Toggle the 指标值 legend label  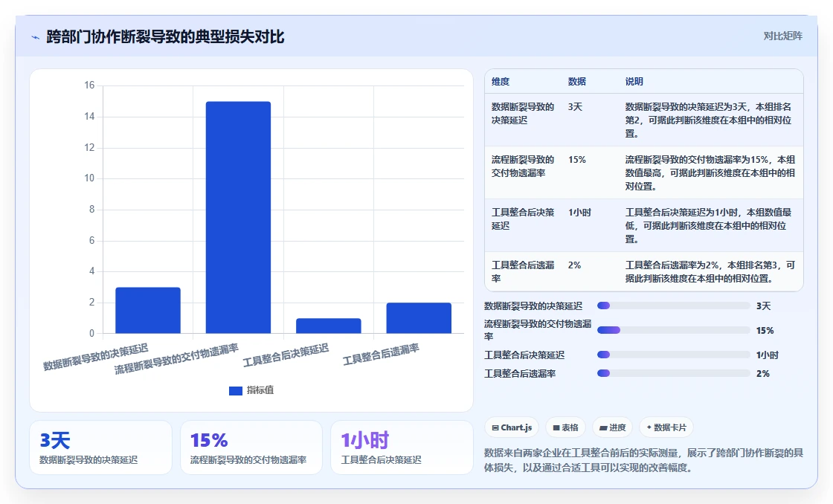pyautogui.click(x=260, y=390)
